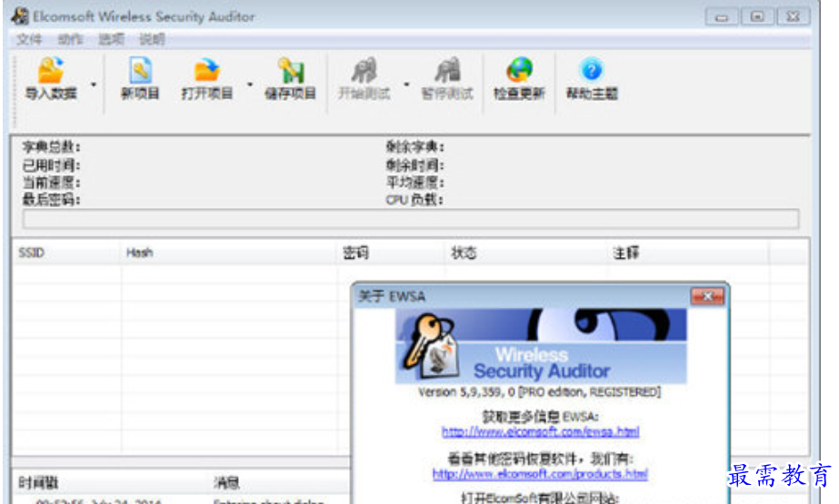The height and width of the screenshot is (504, 839).
Task: Close the 关于 EWSA about dialog
Action: (707, 296)
